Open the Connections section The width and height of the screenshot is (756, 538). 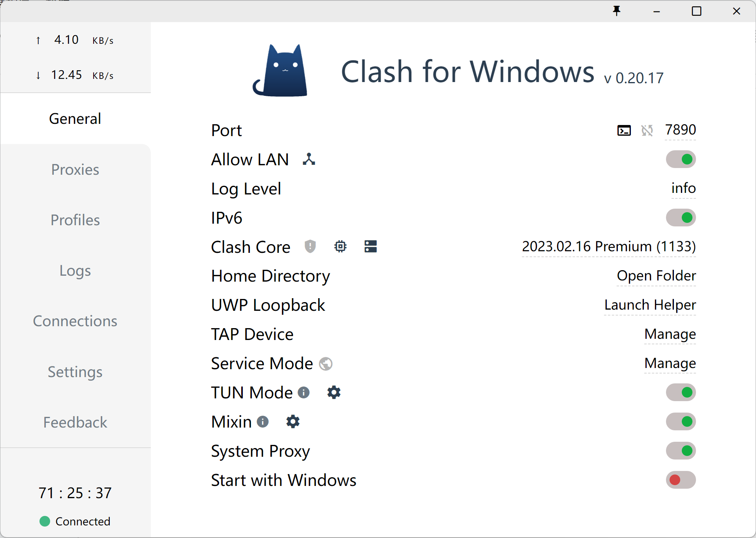(x=75, y=321)
